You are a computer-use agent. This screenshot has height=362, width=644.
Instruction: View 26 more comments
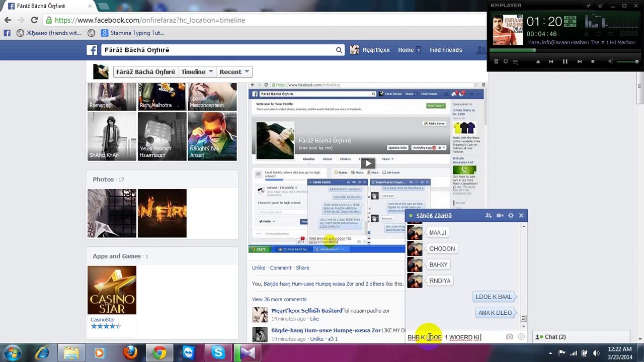pyautogui.click(x=279, y=300)
